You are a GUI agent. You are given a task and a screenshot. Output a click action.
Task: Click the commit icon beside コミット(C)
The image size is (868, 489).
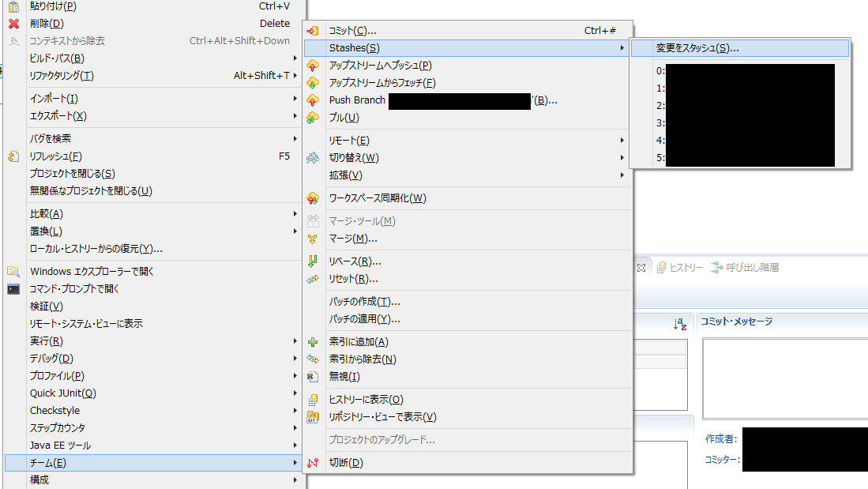[313, 31]
